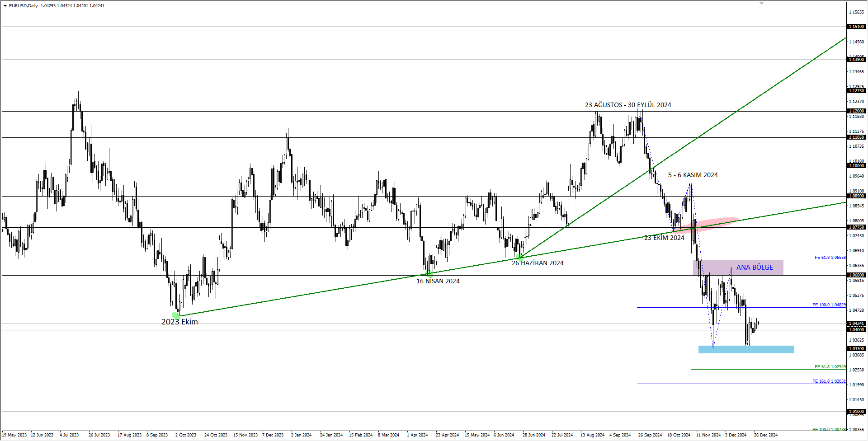Select the '16 NİSAN 2024' text label
The height and width of the screenshot is (441, 868).
coord(438,281)
